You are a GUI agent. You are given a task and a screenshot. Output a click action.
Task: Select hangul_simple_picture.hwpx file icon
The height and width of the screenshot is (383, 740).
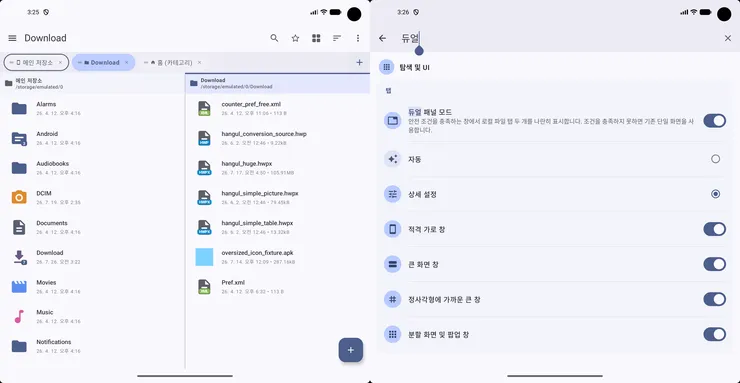coord(204,198)
